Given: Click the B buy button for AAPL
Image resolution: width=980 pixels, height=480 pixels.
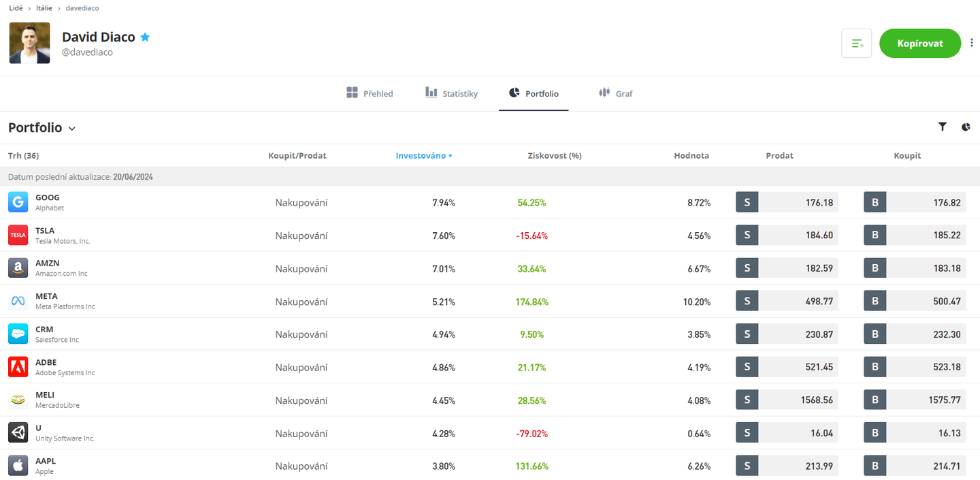Looking at the screenshot, I should tap(875, 466).
